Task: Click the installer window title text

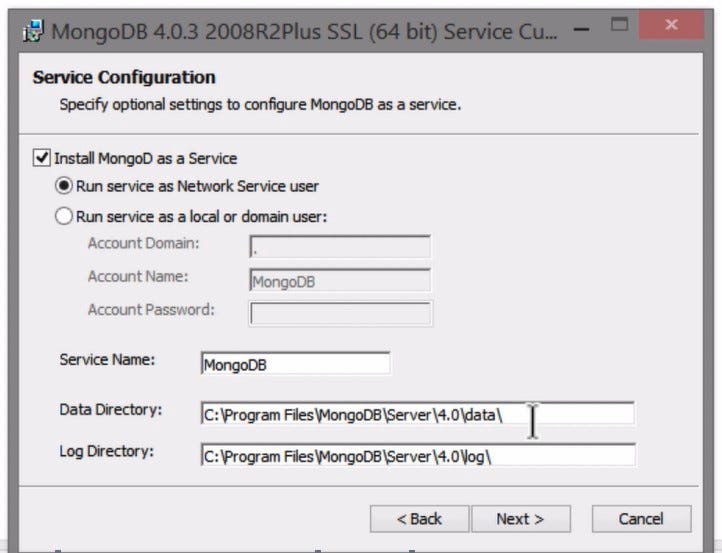Action: click(x=304, y=31)
